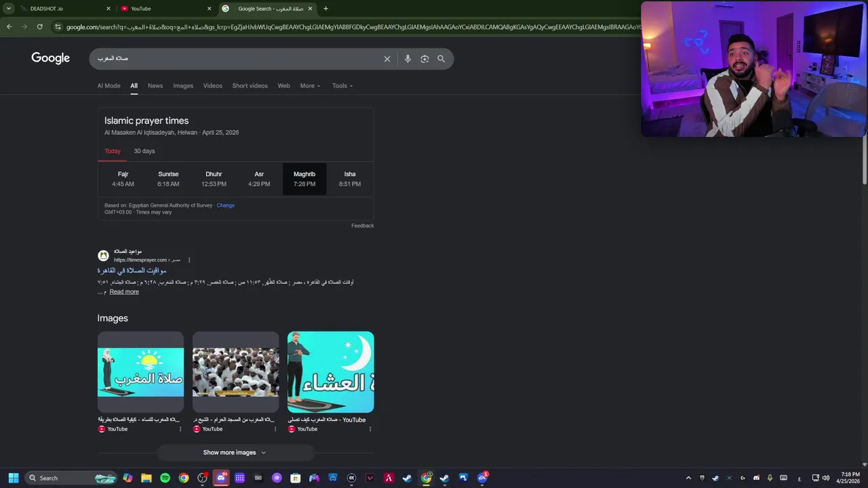Open the timesprayer.com result title
The width and height of the screenshot is (868, 488).
coord(132,271)
